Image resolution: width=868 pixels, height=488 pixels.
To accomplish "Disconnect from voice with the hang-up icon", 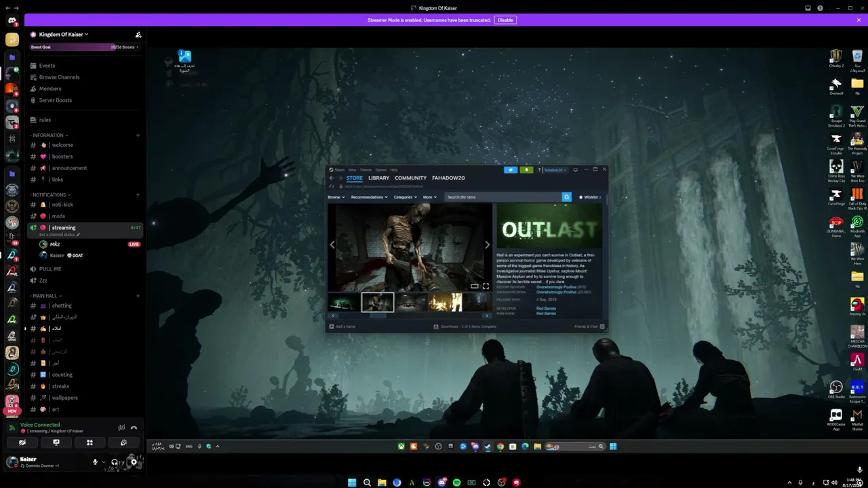I will 134,428.
